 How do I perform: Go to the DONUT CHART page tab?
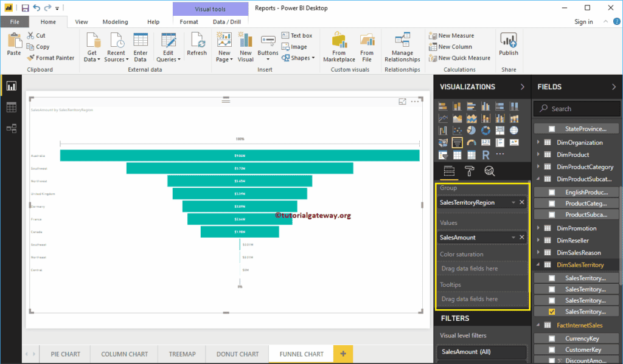pyautogui.click(x=238, y=354)
